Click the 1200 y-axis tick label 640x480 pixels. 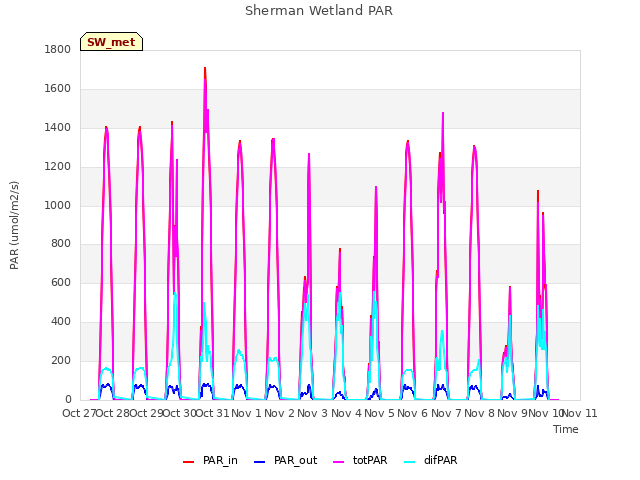point(58,166)
